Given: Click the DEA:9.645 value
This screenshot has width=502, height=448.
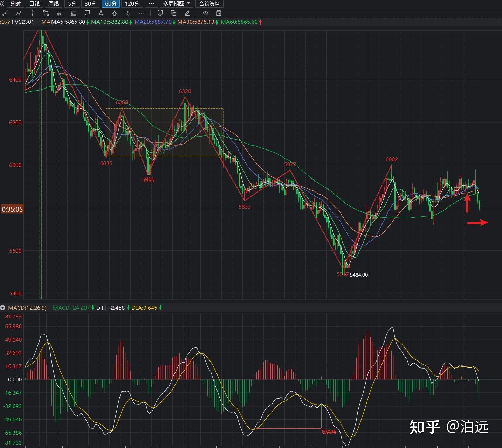Looking at the screenshot, I should click(x=144, y=308).
